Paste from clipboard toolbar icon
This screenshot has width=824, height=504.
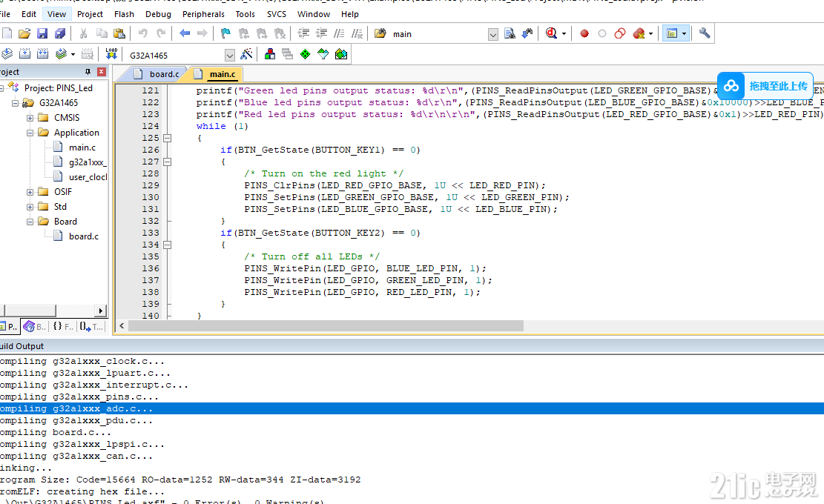(119, 33)
